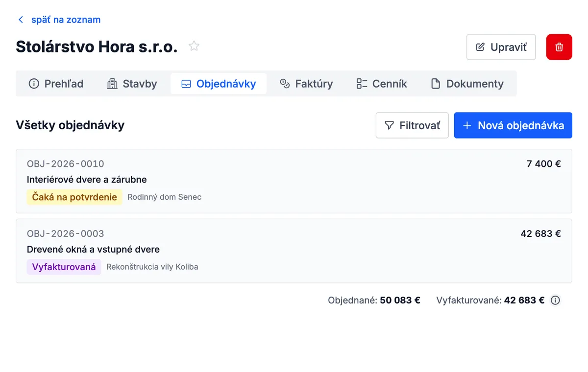Click the 'Čaká na potvrdenie' status badge
The height and width of the screenshot is (372, 588).
74,197
